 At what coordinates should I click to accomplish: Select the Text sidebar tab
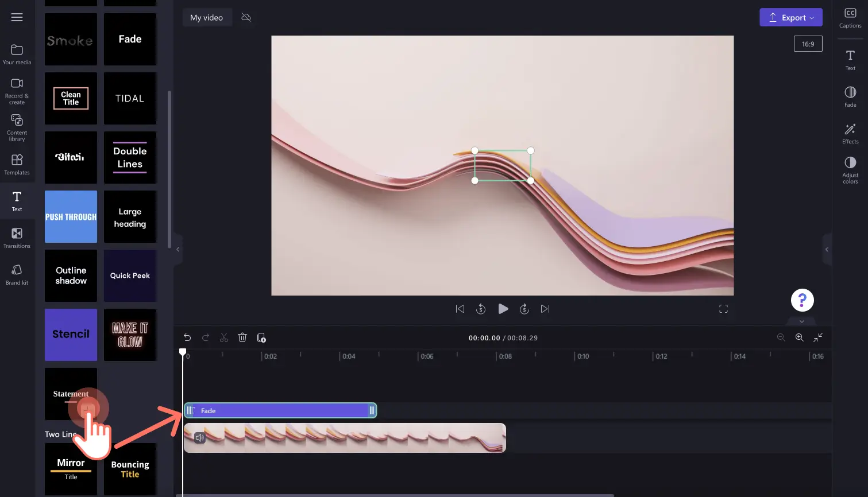pos(17,201)
